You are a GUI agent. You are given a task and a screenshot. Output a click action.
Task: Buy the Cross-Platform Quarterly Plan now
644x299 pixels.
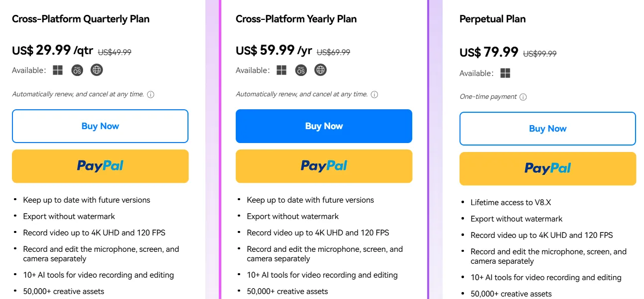coord(100,126)
